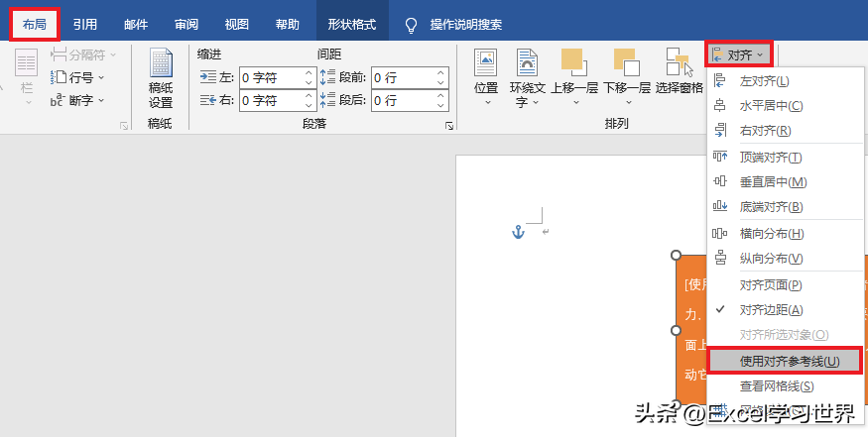Click the top-left handle of the orange shape
This screenshot has width=868, height=437.
pyautogui.click(x=676, y=255)
